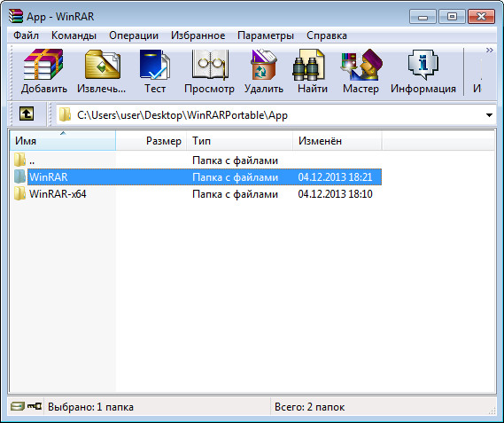This screenshot has height=423, width=504.
Task: Launch Найти (Find) with the binoculars icon
Action: coord(308,65)
